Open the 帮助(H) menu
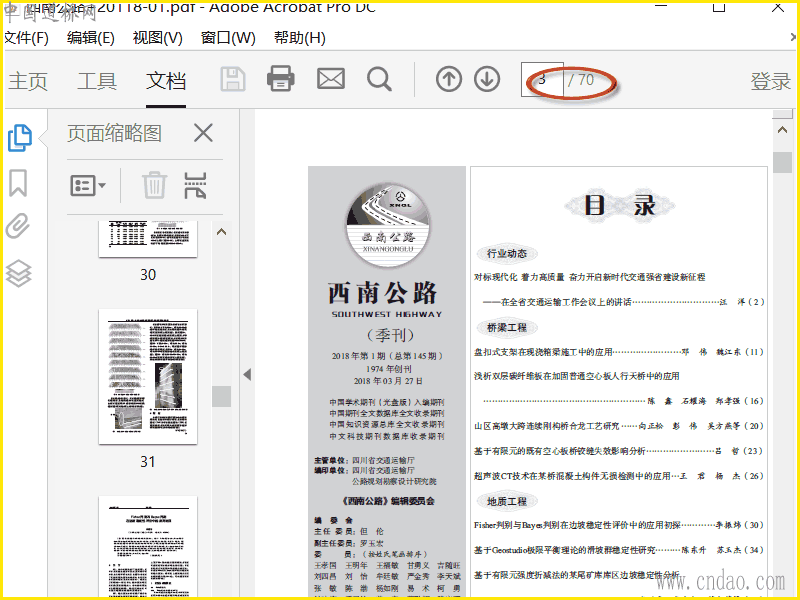The image size is (800, 600). 300,38
